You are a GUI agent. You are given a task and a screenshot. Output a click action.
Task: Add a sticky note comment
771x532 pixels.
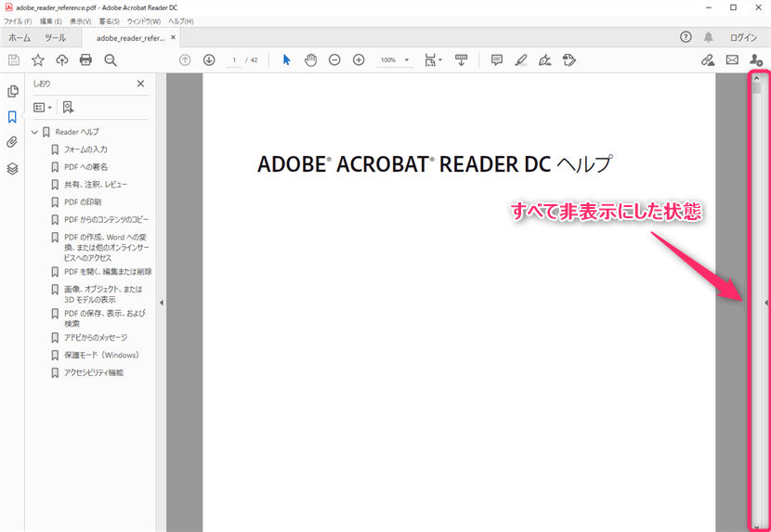pos(497,60)
